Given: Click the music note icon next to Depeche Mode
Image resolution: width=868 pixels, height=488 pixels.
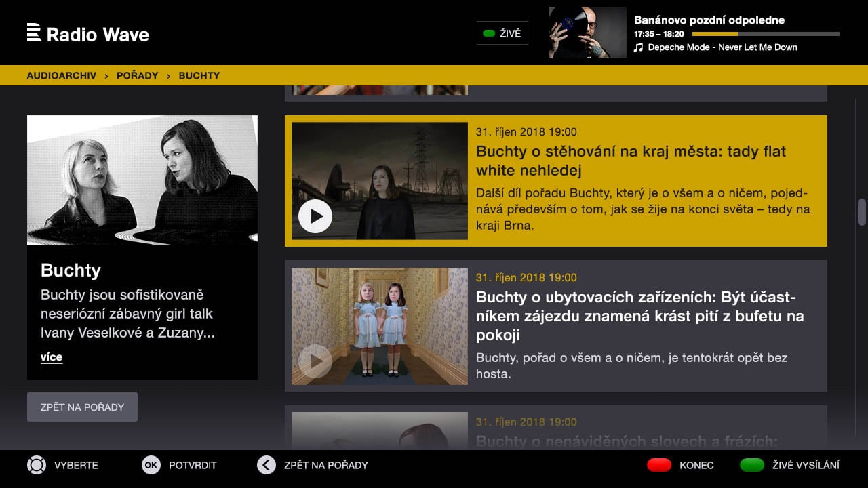Looking at the screenshot, I should click(x=637, y=47).
